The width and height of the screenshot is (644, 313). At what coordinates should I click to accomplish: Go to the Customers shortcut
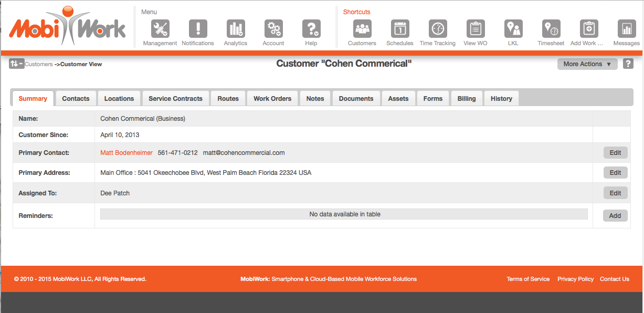point(362,28)
